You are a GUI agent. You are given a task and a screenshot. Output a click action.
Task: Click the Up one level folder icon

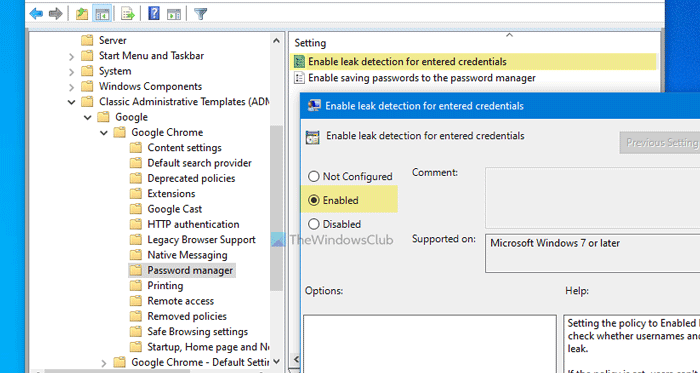point(82,14)
